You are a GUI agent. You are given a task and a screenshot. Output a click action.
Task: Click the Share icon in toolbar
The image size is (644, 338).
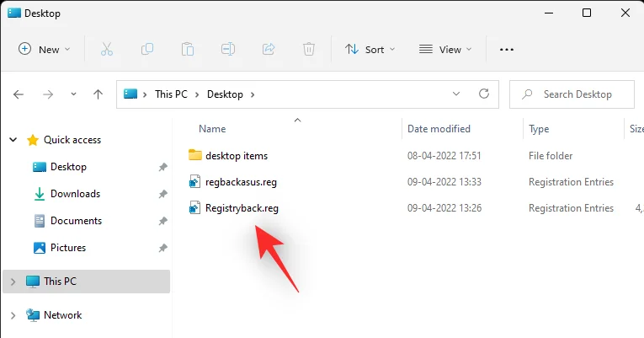pos(269,50)
